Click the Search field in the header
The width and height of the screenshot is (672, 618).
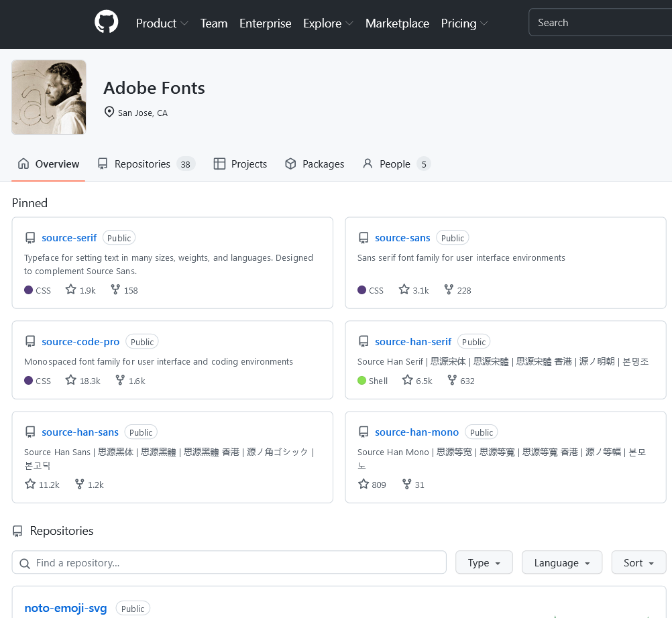[600, 22]
